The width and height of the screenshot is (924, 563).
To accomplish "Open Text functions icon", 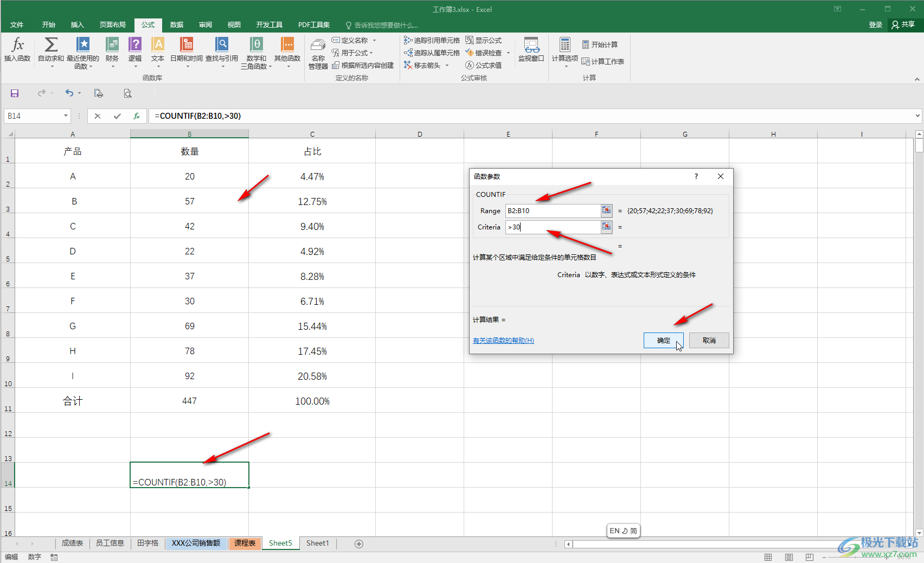I will [x=158, y=44].
